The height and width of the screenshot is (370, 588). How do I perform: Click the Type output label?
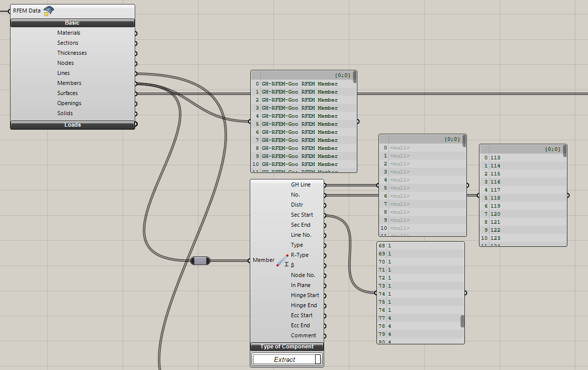(x=297, y=245)
